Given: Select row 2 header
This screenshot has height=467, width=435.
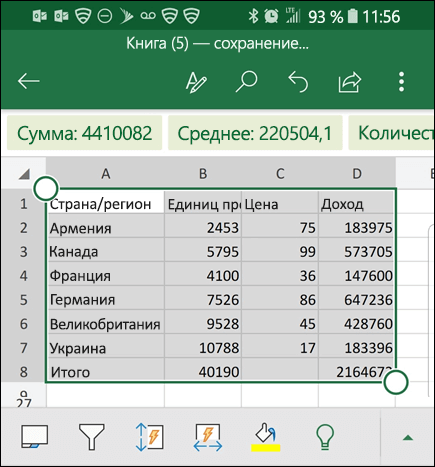Looking at the screenshot, I should coord(23,228).
